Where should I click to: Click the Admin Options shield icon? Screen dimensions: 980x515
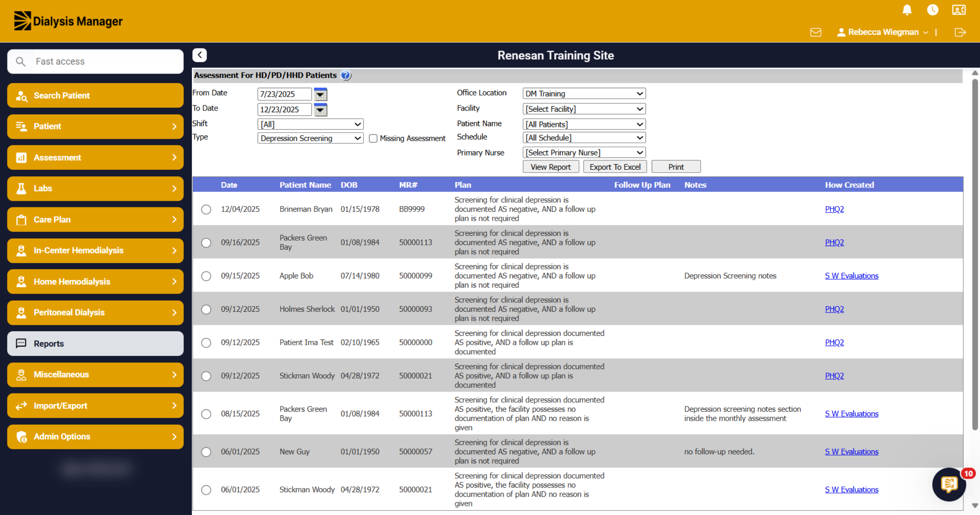22,437
